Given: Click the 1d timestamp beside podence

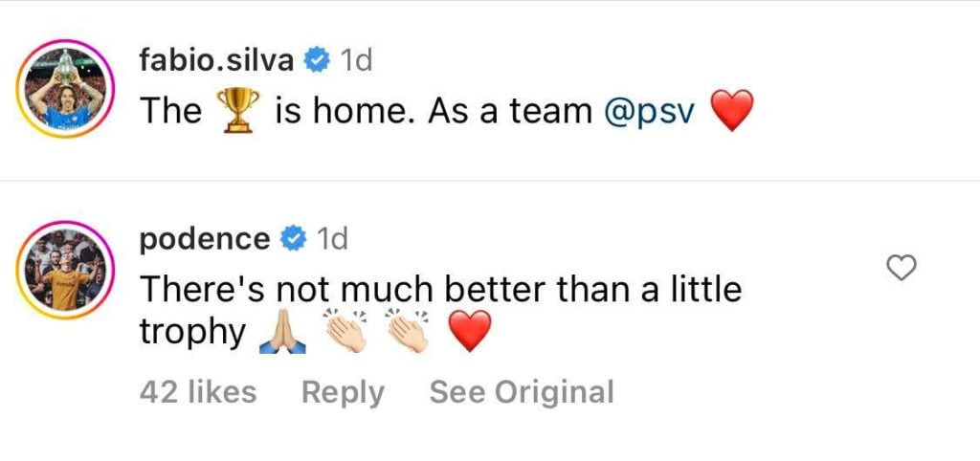Looking at the screenshot, I should pyautogui.click(x=331, y=240).
